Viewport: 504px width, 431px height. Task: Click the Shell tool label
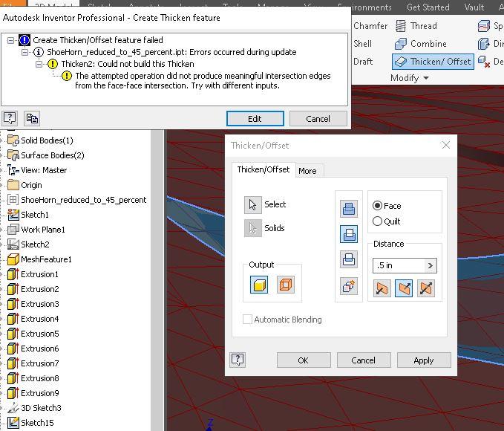tap(362, 44)
